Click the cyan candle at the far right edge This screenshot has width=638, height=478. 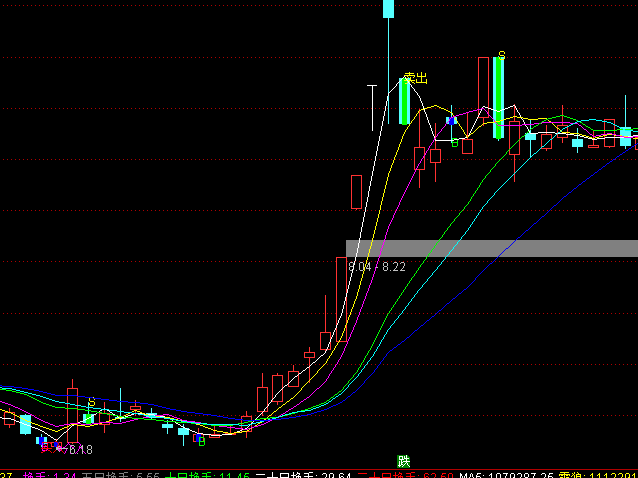[626, 136]
